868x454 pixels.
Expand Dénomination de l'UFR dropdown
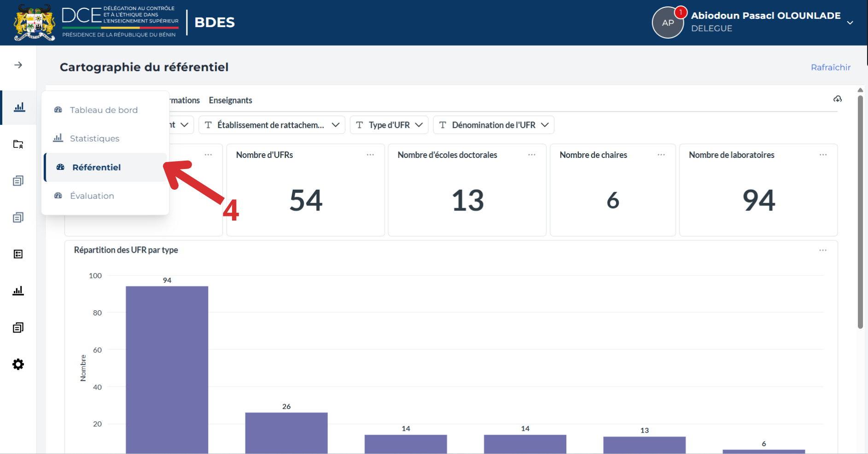(494, 125)
